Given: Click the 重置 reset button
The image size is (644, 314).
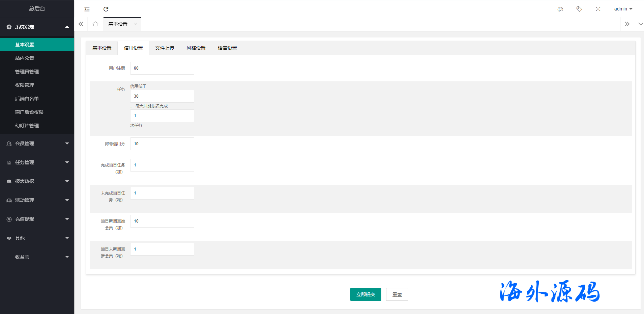Looking at the screenshot, I should click(x=397, y=294).
